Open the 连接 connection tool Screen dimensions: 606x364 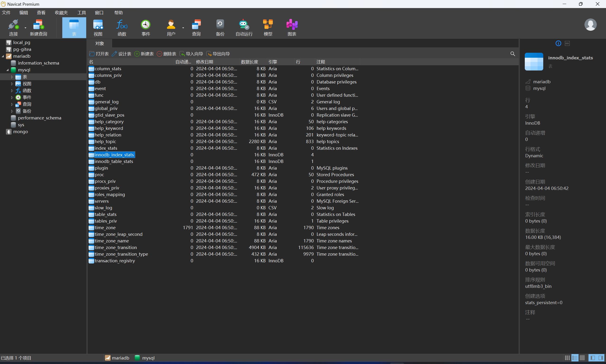click(13, 27)
